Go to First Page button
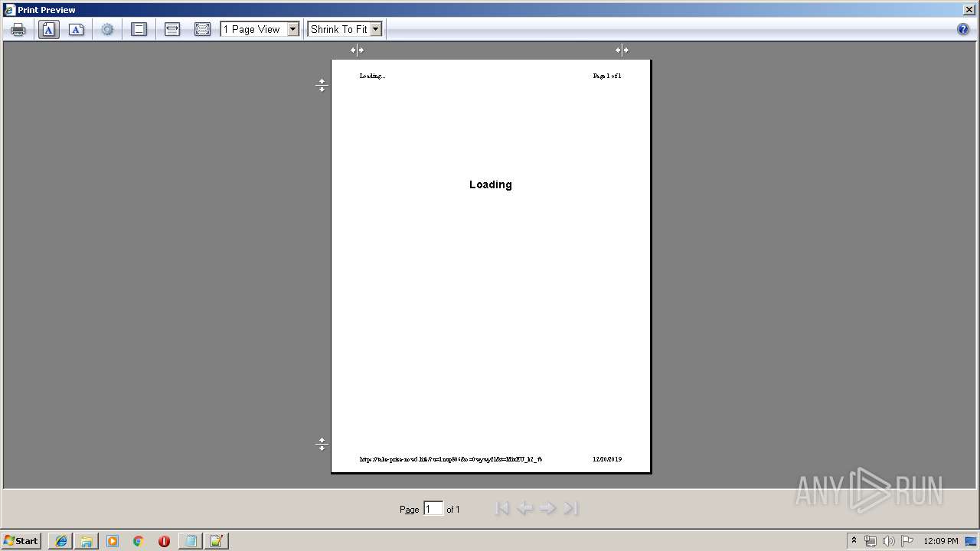This screenshot has width=980, height=551. [502, 508]
